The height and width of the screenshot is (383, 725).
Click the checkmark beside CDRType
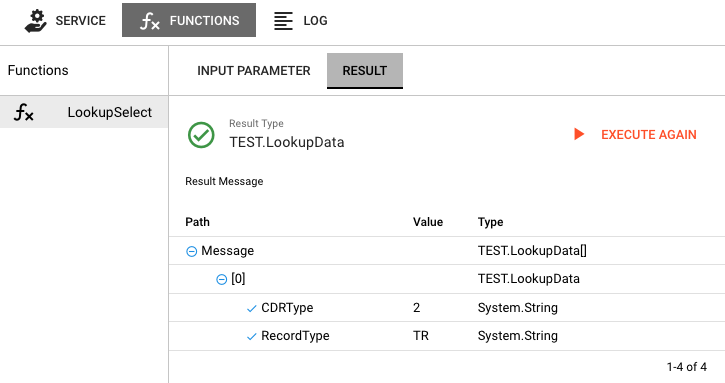(x=252, y=309)
